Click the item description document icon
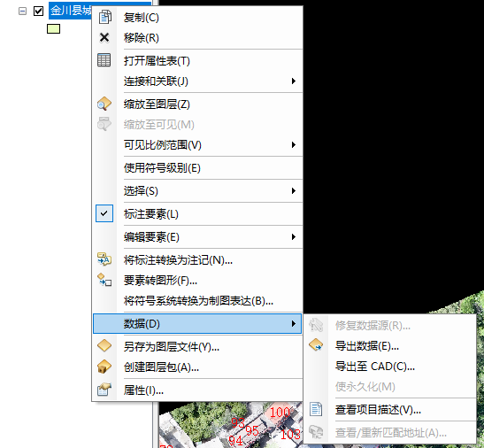Image resolution: width=484 pixels, height=448 pixels. 316,409
